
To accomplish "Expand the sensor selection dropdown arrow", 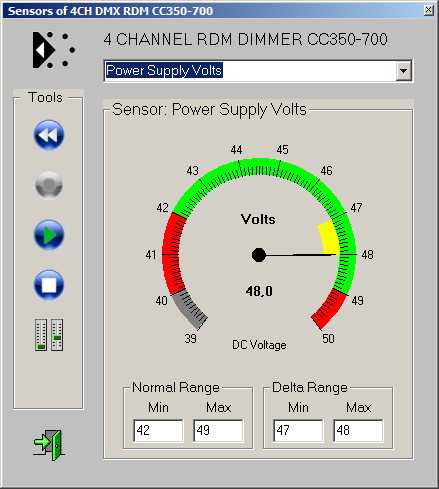I will coord(403,71).
